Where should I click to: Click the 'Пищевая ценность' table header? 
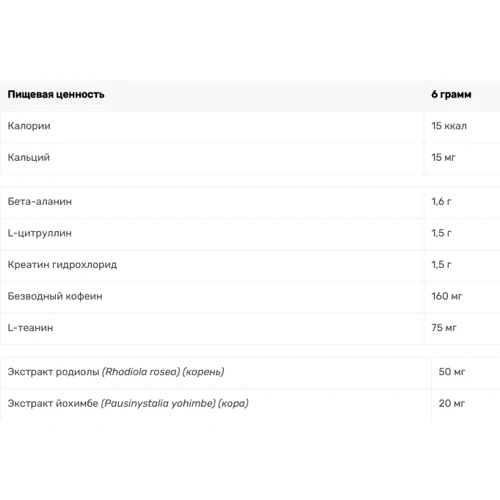coord(56,95)
